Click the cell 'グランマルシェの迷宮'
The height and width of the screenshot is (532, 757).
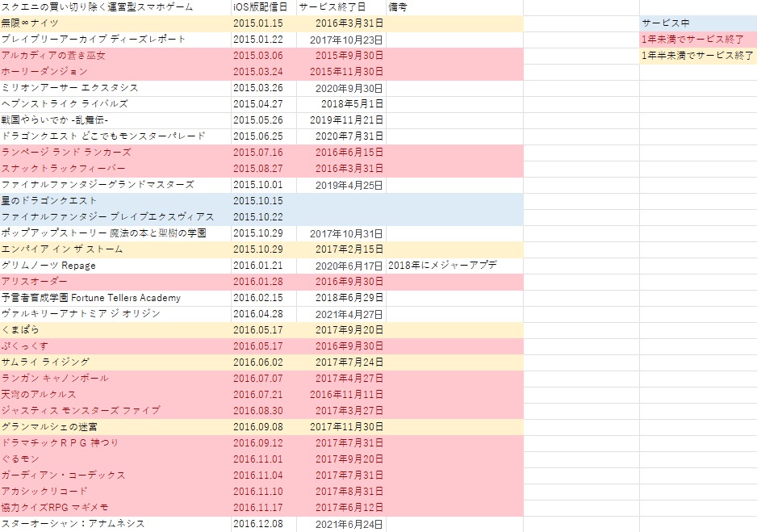coord(115,427)
